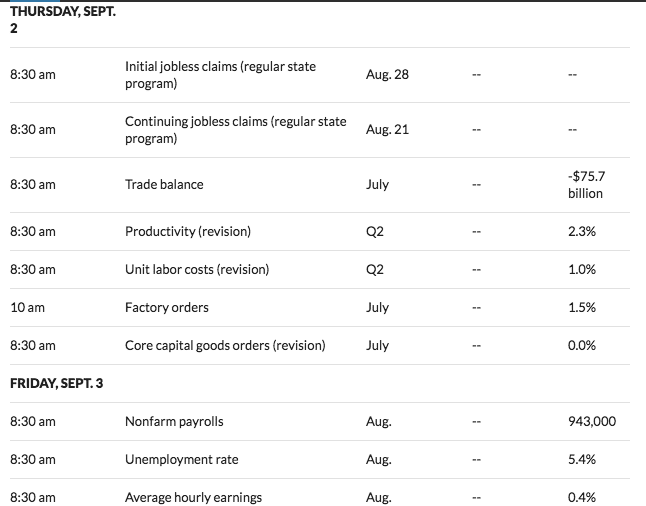Click the 10 am time entry

click(26, 307)
